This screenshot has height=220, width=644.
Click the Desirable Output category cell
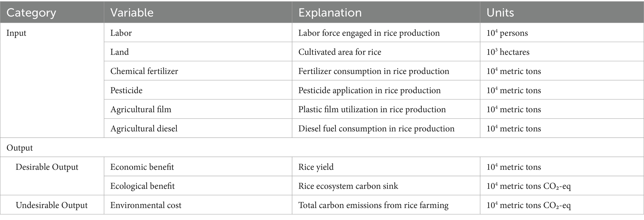47,167
